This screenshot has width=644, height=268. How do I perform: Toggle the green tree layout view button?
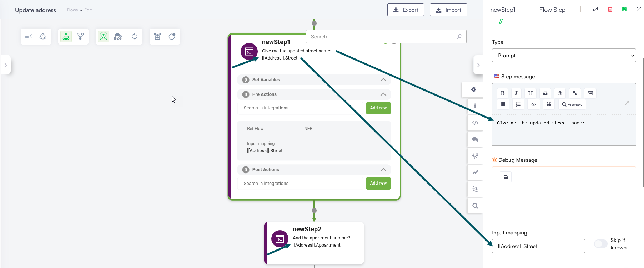(66, 36)
